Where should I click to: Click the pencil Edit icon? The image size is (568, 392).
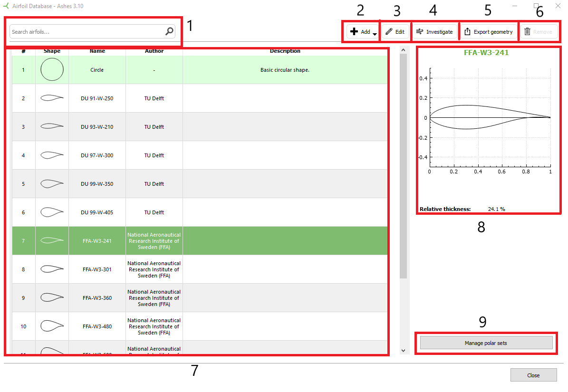(x=389, y=32)
